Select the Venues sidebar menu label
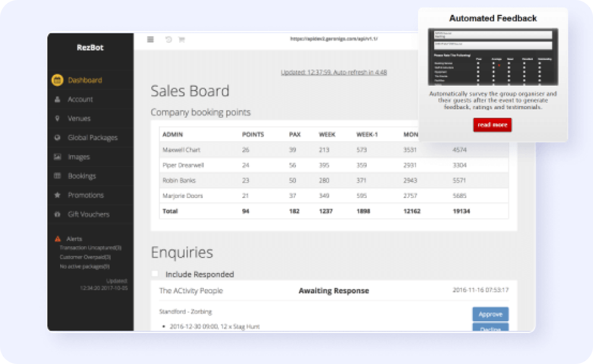Screen dimensions: 593x364 point(79,118)
